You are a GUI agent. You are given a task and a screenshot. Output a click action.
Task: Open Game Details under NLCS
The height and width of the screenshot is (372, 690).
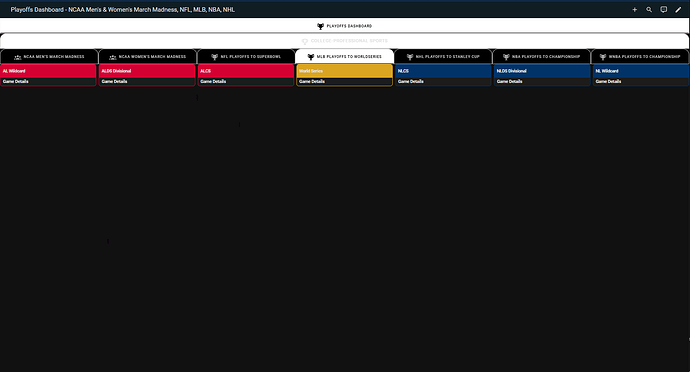(x=443, y=81)
